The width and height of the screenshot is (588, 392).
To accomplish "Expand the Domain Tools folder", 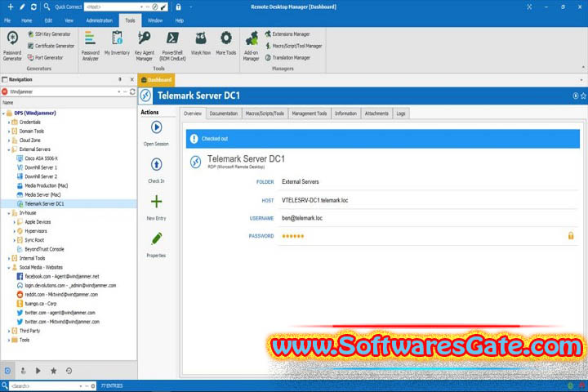I will pyautogui.click(x=9, y=131).
